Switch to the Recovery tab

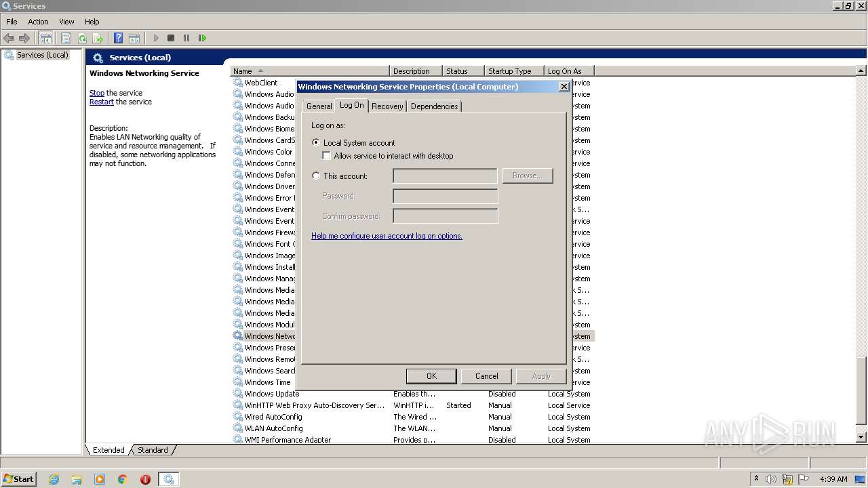point(387,106)
